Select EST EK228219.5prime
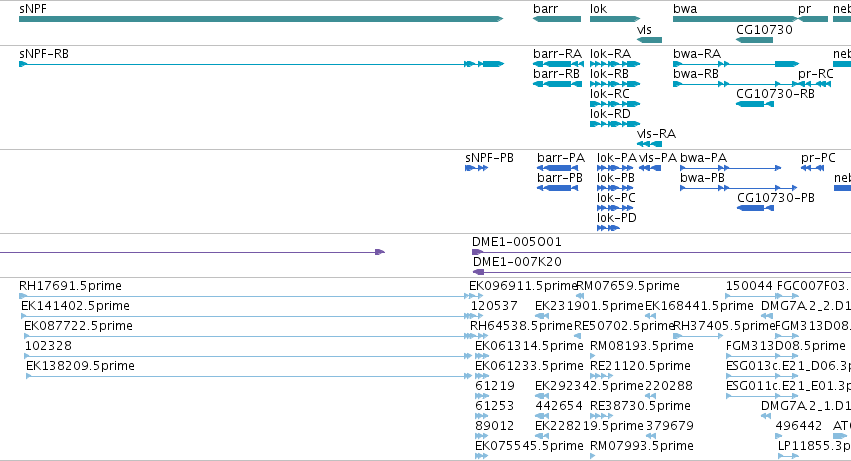Viewport: 851px width, 461px height. tap(542, 436)
